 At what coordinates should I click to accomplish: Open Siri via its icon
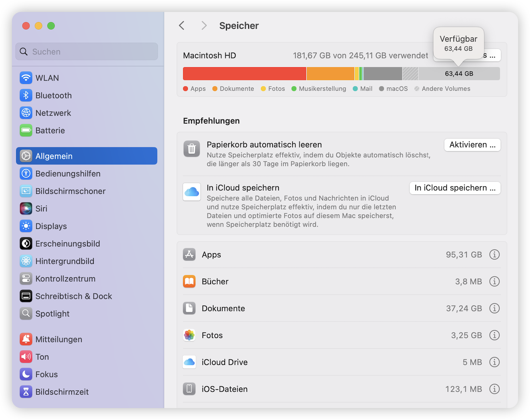(x=26, y=209)
